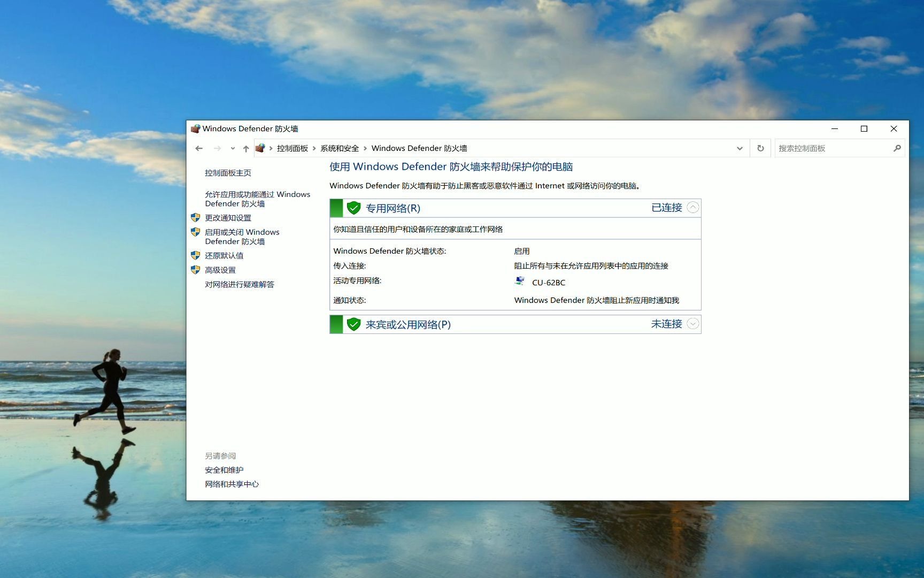Click the up arrow navigation icon
The height and width of the screenshot is (578, 924).
point(245,148)
